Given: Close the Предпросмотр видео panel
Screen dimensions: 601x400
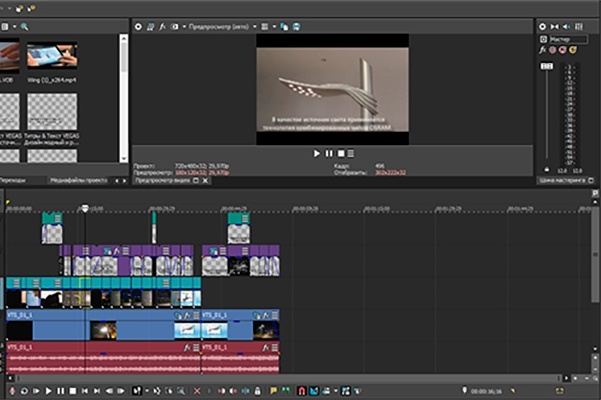Looking at the screenshot, I should tap(205, 180).
